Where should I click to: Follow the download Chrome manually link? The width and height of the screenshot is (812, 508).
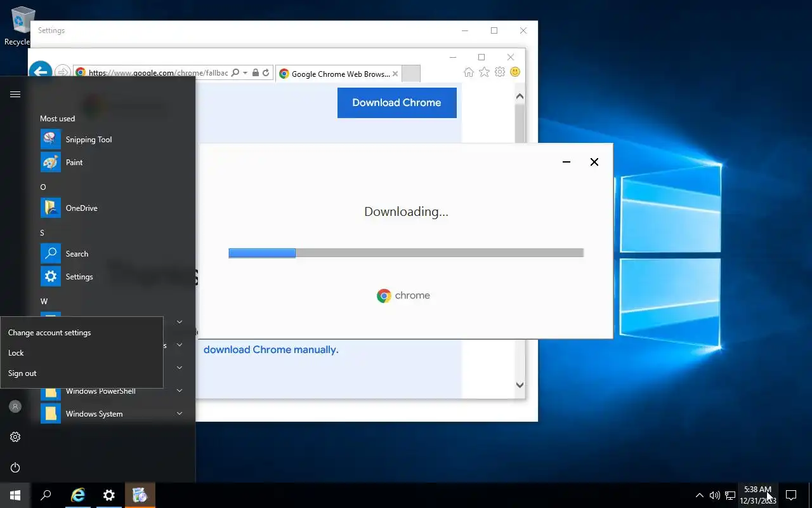(271, 350)
